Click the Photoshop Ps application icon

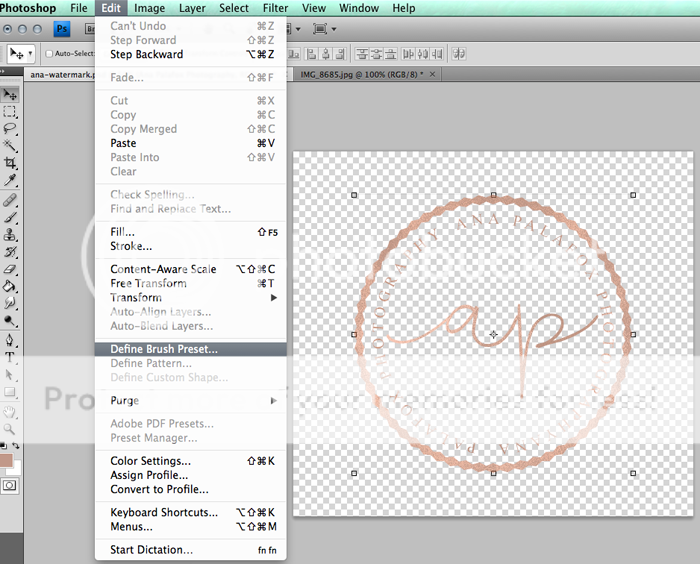click(x=62, y=29)
